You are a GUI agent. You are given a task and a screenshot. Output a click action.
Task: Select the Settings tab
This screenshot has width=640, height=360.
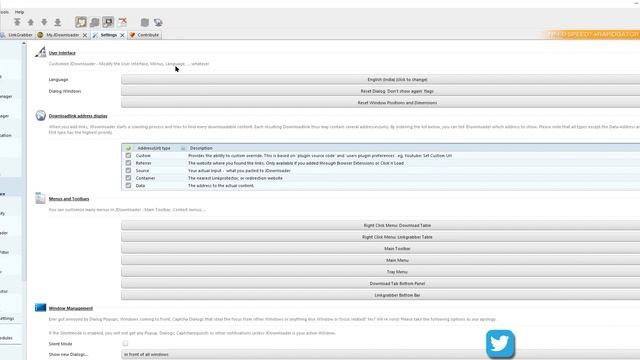109,35
